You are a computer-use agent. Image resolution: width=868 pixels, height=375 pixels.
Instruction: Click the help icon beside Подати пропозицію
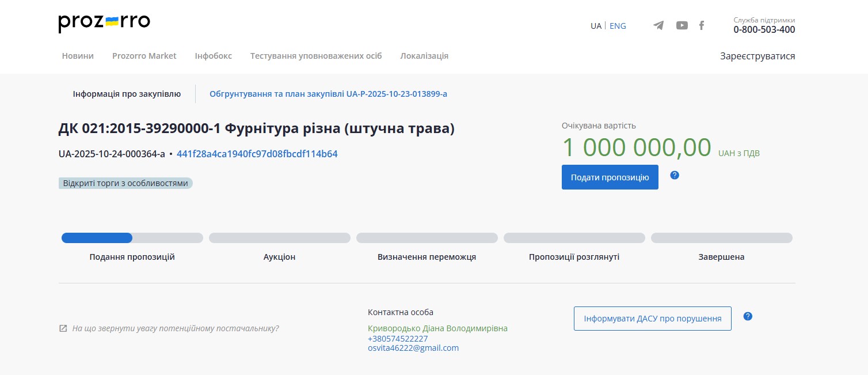(x=674, y=175)
